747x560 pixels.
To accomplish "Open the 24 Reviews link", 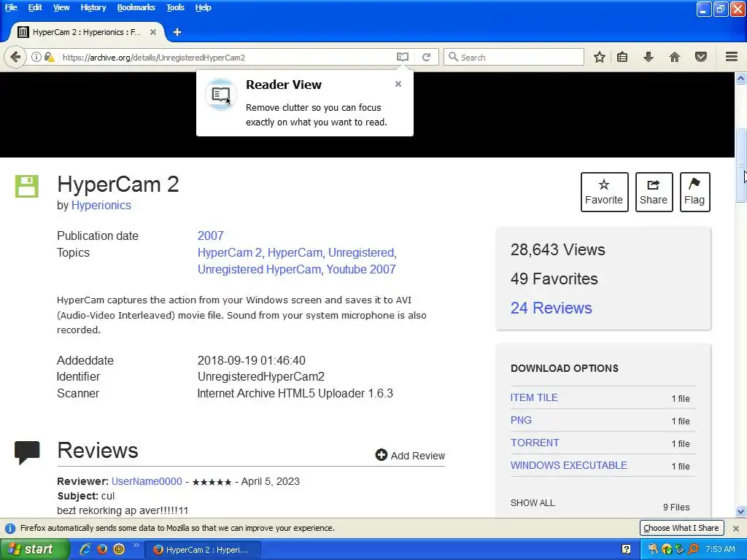I will click(x=551, y=308).
